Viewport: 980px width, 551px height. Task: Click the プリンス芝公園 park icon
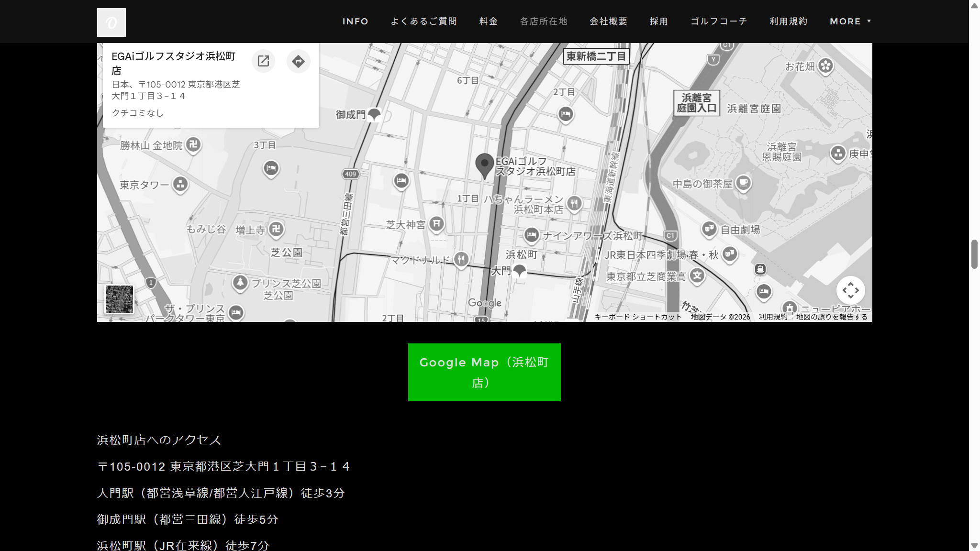click(x=240, y=283)
